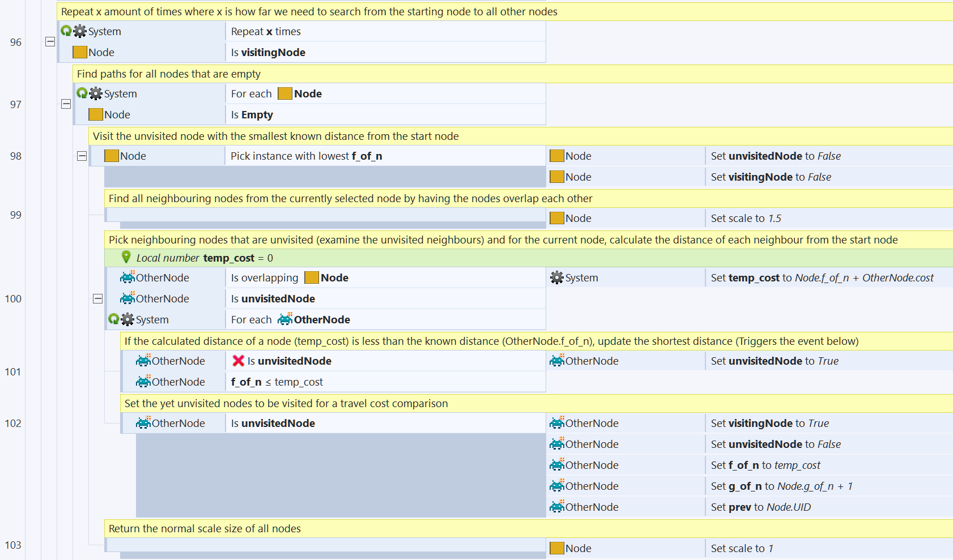953x560 pixels.
Task: Click event number 101 in the margin
Action: tap(13, 372)
